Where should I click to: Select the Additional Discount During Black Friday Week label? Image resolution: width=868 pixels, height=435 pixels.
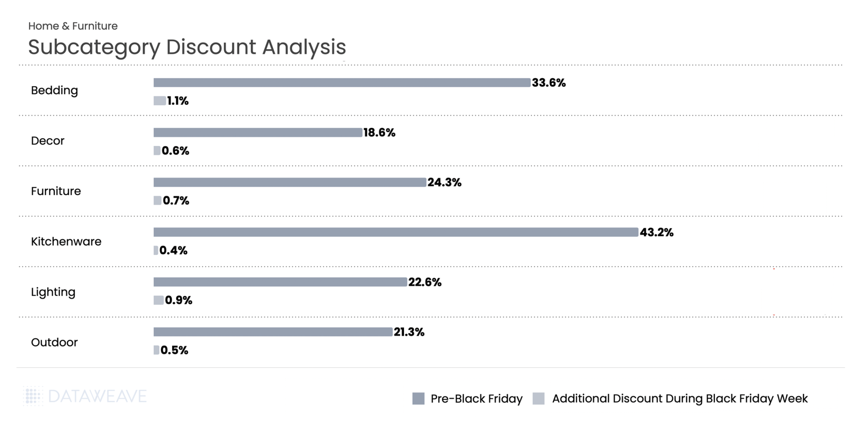pyautogui.click(x=680, y=399)
